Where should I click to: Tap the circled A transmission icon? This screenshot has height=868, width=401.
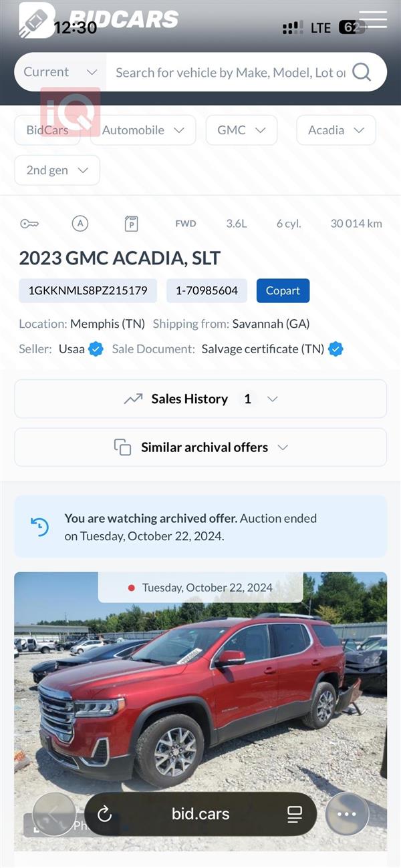(x=80, y=224)
